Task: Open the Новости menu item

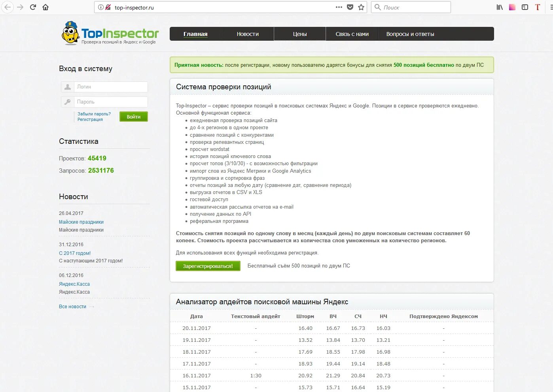Action: point(248,34)
